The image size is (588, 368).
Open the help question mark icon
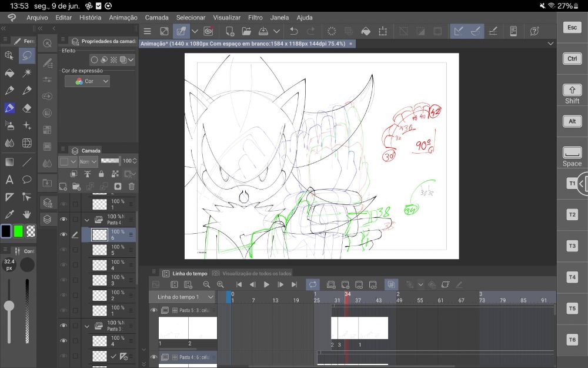[534, 31]
